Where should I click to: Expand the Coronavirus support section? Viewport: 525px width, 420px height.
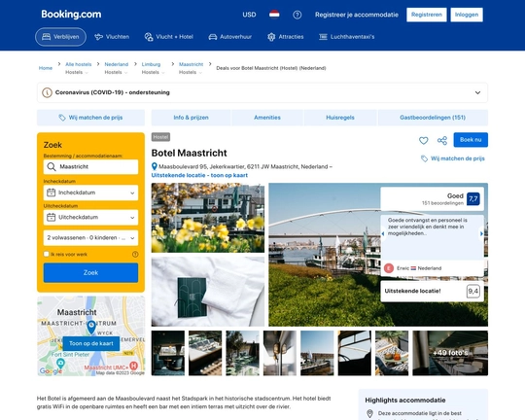point(477,92)
